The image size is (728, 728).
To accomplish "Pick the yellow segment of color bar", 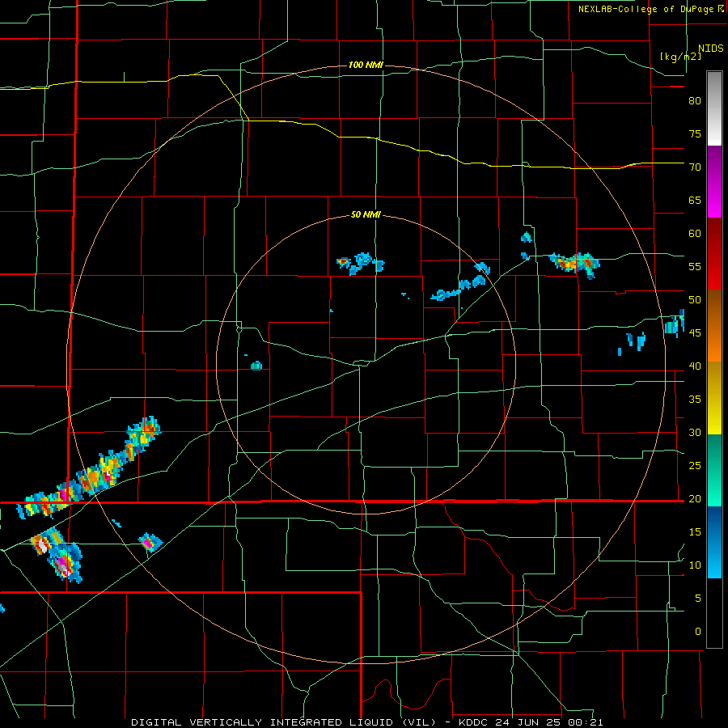I will tap(714, 398).
